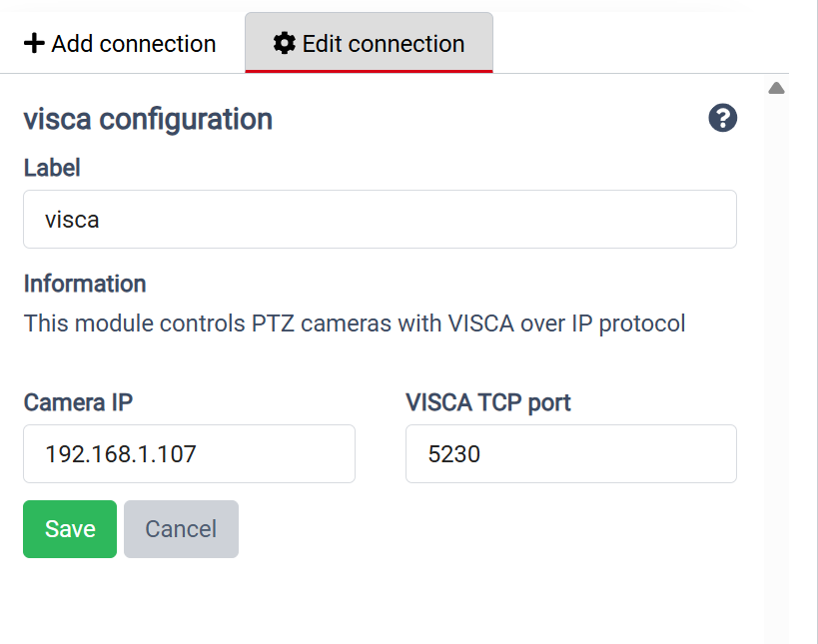Image resolution: width=818 pixels, height=644 pixels.
Task: Click the "Camera IP" caption text
Action: pyautogui.click(x=78, y=402)
